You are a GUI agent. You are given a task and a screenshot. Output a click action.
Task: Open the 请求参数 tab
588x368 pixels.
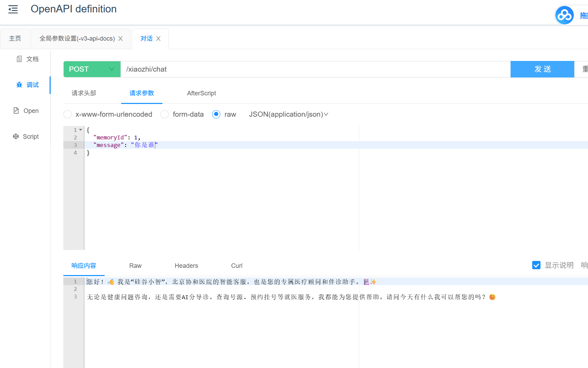(142, 93)
